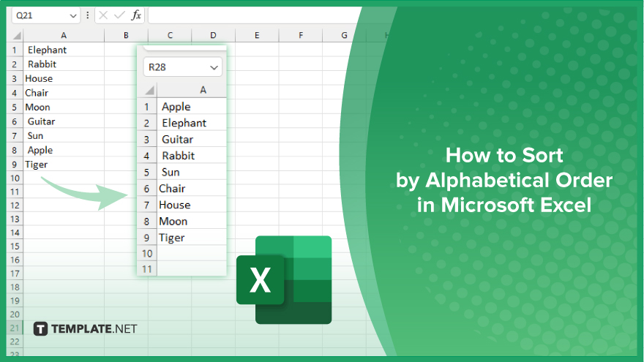The image size is (644, 362).
Task: Click the formula bar options dots
Action: (x=88, y=15)
